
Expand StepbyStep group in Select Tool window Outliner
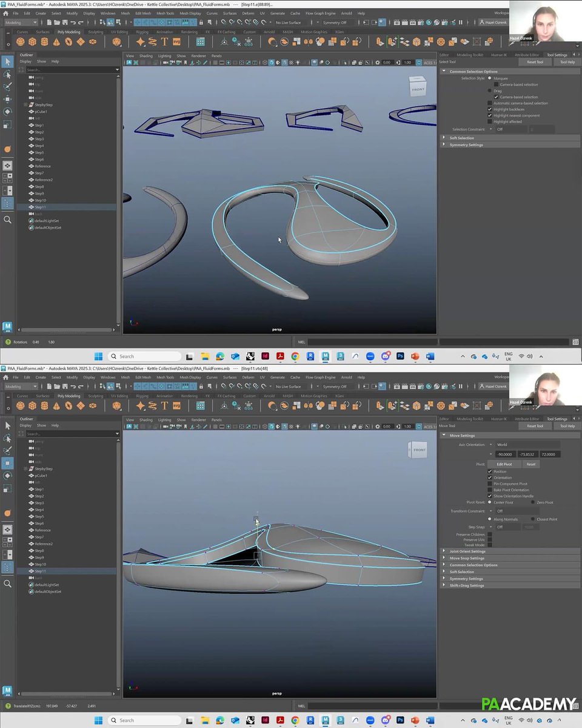25,105
